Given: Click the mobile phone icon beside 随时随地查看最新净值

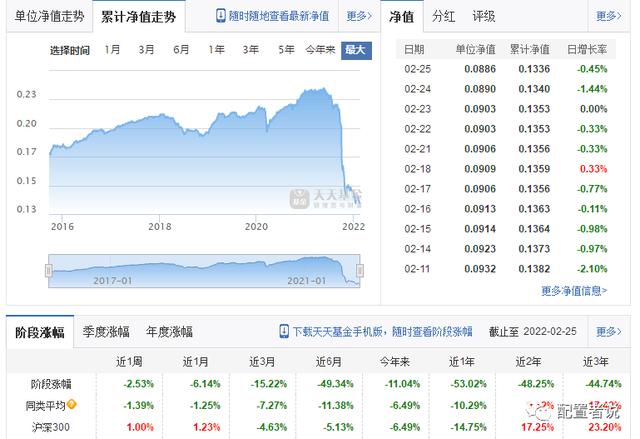Looking at the screenshot, I should pyautogui.click(x=220, y=16).
